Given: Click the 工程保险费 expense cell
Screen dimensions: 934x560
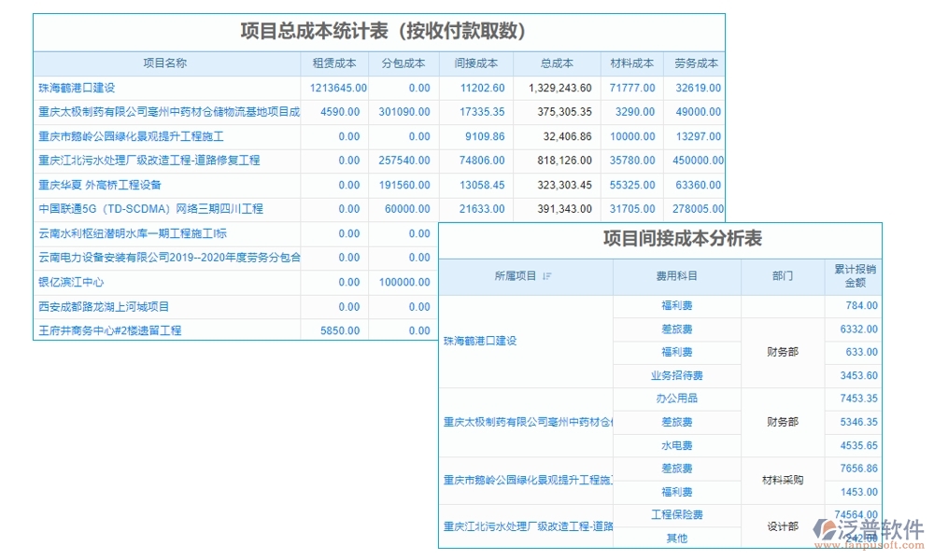Looking at the screenshot, I should click(676, 515).
